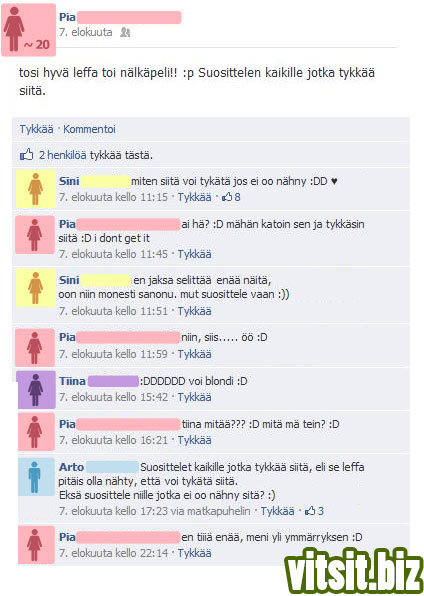Open Pia's large pink profile picture
Viewport: 424px width, 596px height.
[29, 30]
